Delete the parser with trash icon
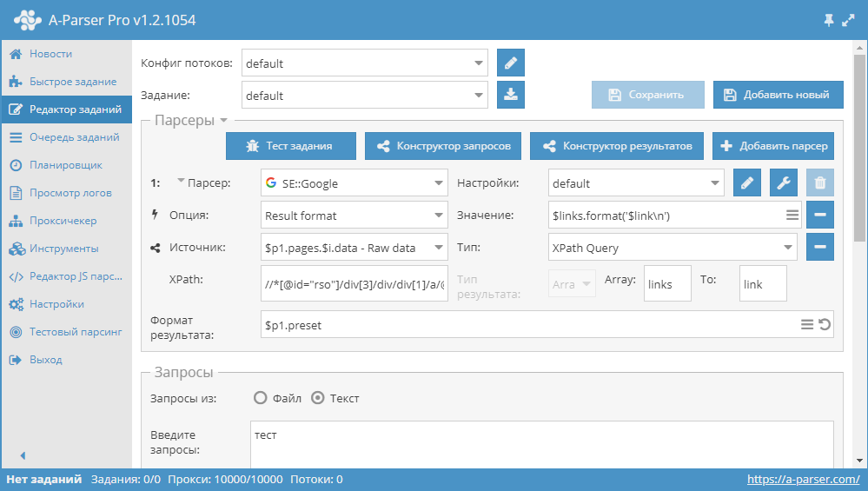Image resolution: width=868 pixels, height=491 pixels. 820,182
